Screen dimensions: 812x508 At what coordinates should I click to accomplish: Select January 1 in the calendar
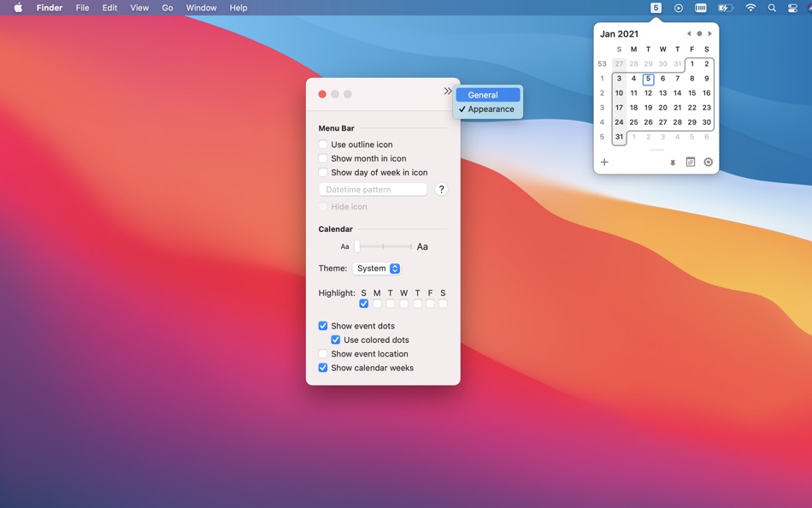click(691, 64)
